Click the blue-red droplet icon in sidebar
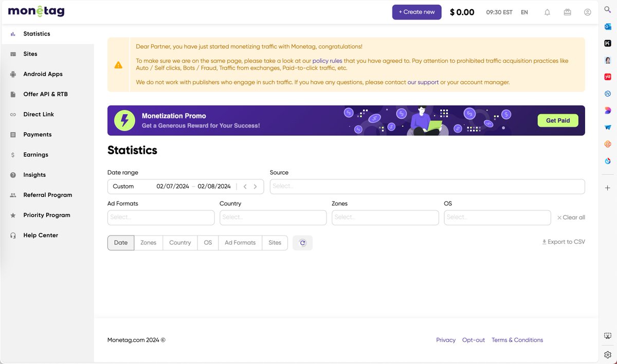The image size is (617, 364). [608, 161]
